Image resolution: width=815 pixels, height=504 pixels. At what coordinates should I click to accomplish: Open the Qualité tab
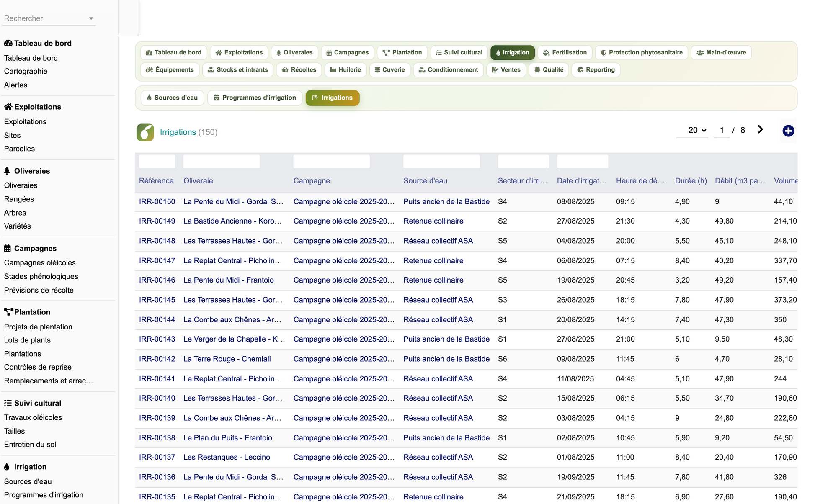pyautogui.click(x=549, y=69)
